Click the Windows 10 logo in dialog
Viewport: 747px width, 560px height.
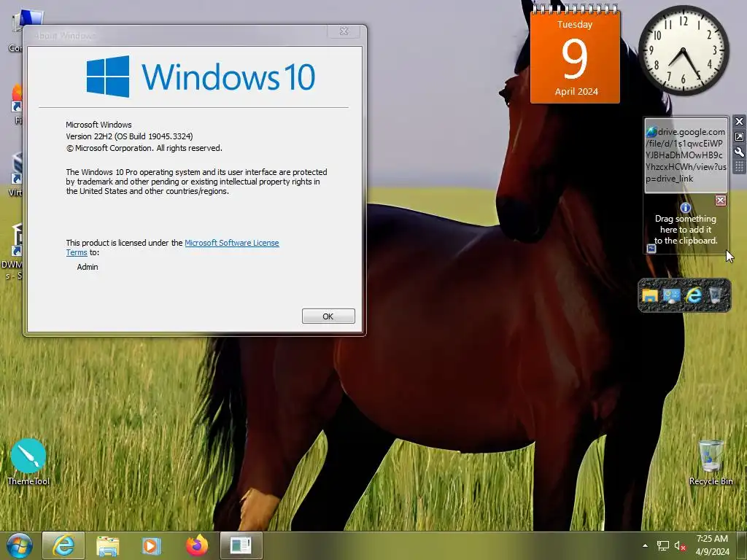click(201, 76)
